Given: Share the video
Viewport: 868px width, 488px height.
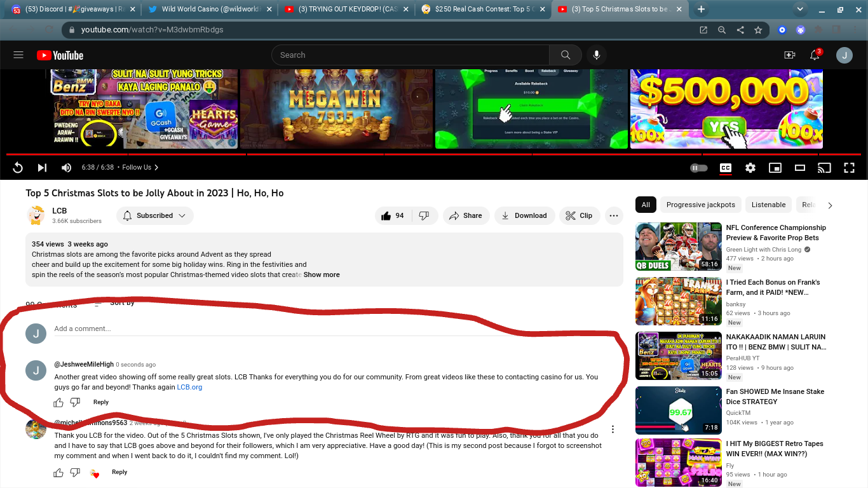Looking at the screenshot, I should point(466,216).
